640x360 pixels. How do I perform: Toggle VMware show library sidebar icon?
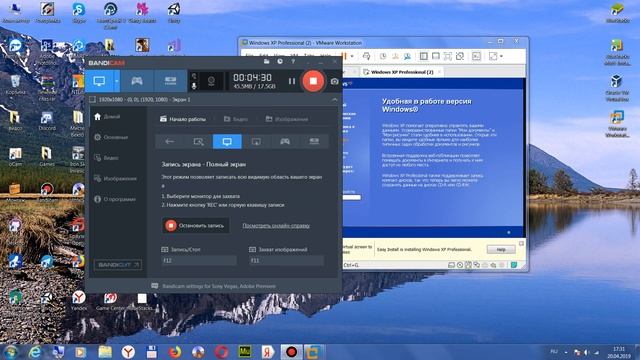click(424, 56)
